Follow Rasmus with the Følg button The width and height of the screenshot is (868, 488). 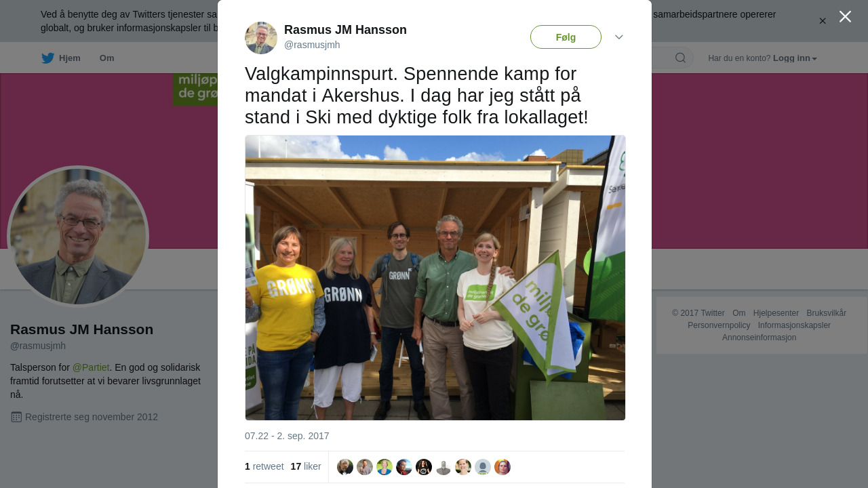tap(566, 37)
